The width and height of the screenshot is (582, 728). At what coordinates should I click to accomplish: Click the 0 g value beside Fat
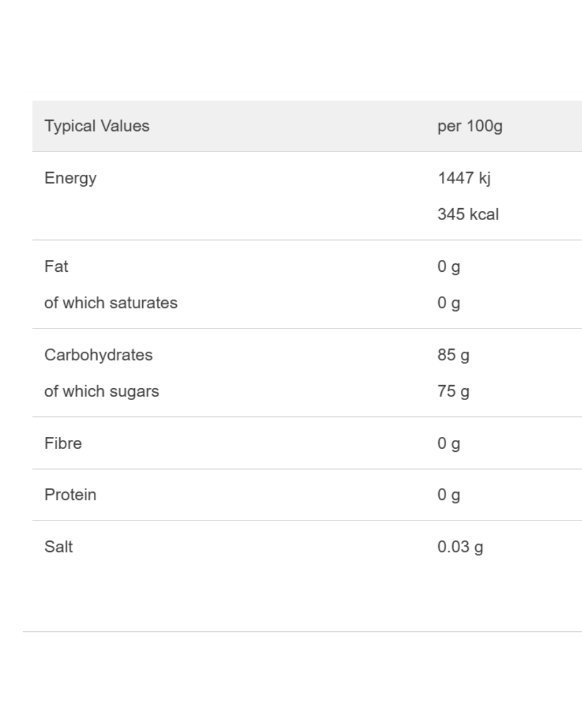click(448, 266)
